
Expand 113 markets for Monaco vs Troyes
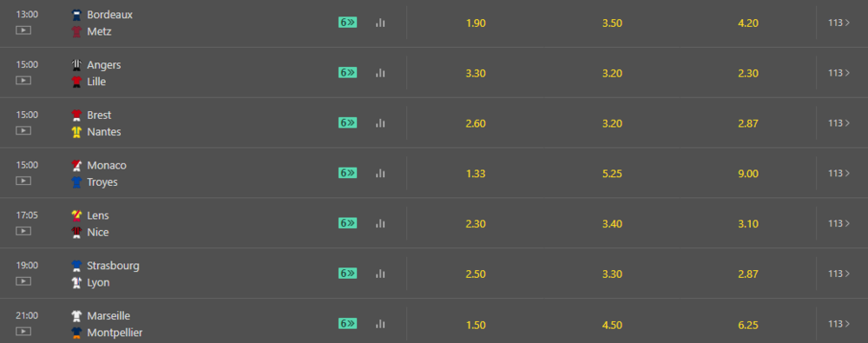coord(838,173)
